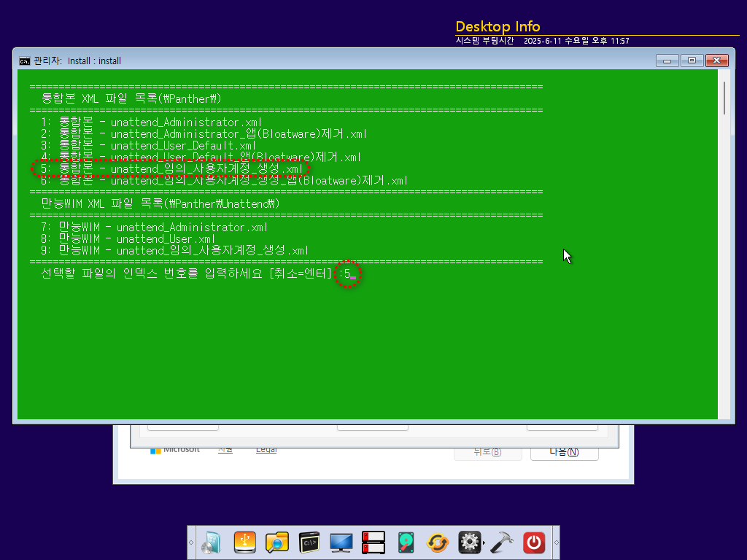Select line 7 만능WIM unattend_Administrator.xml
The height and width of the screenshot is (560, 747).
click(155, 227)
